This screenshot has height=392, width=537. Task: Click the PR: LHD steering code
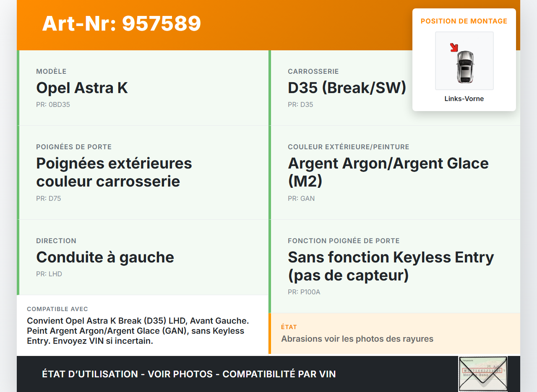[x=49, y=274]
